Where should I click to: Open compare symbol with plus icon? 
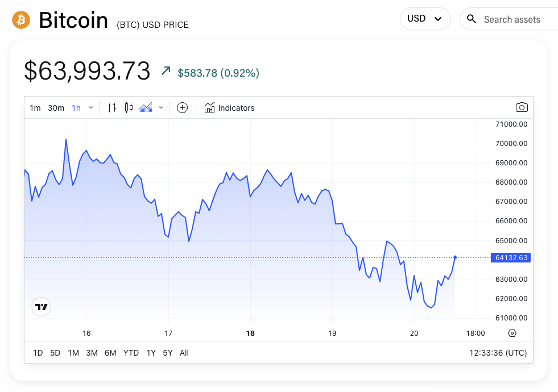[x=182, y=107]
